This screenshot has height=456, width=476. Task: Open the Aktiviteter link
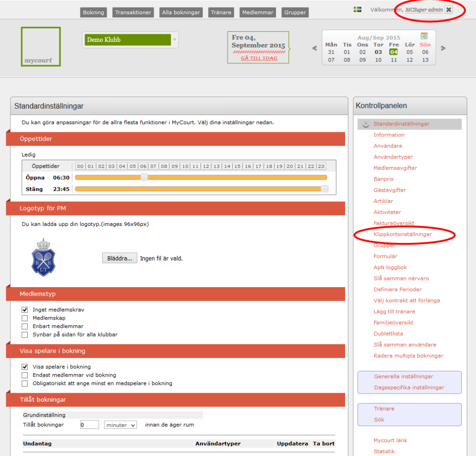(387, 212)
